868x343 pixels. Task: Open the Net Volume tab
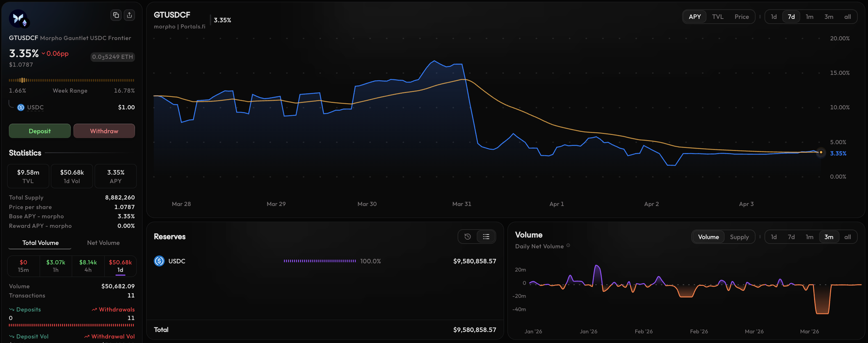tap(103, 243)
